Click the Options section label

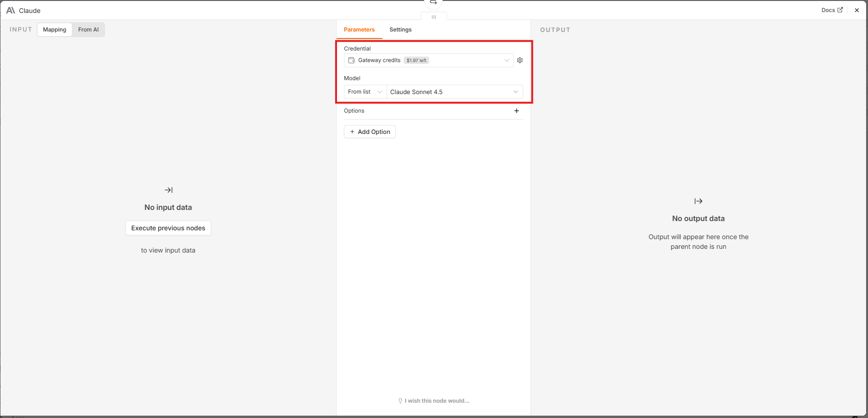click(x=354, y=111)
